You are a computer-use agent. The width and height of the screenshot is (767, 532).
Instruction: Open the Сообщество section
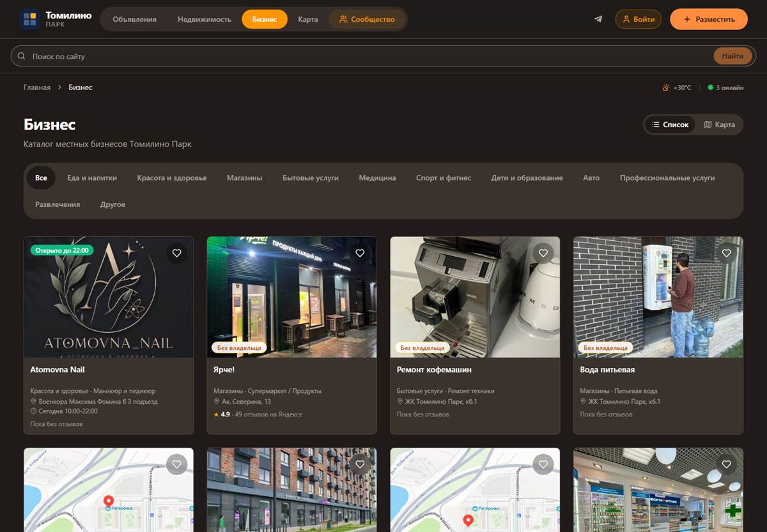click(367, 19)
